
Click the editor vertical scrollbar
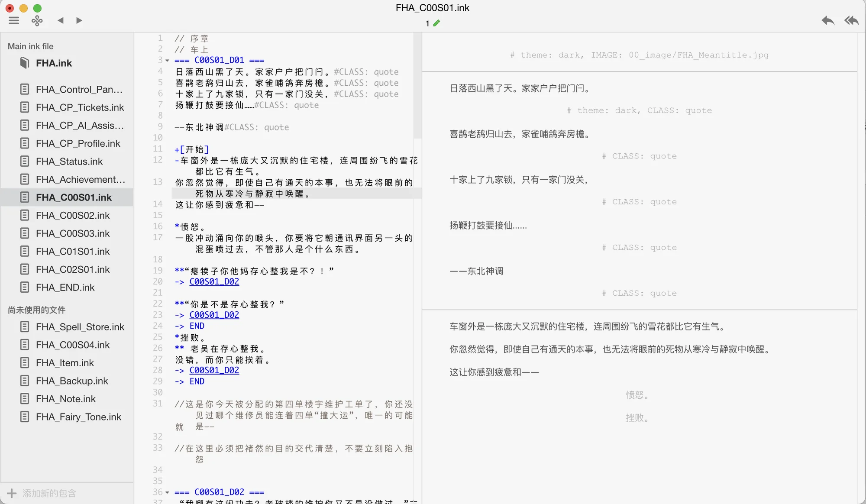[x=417, y=87]
